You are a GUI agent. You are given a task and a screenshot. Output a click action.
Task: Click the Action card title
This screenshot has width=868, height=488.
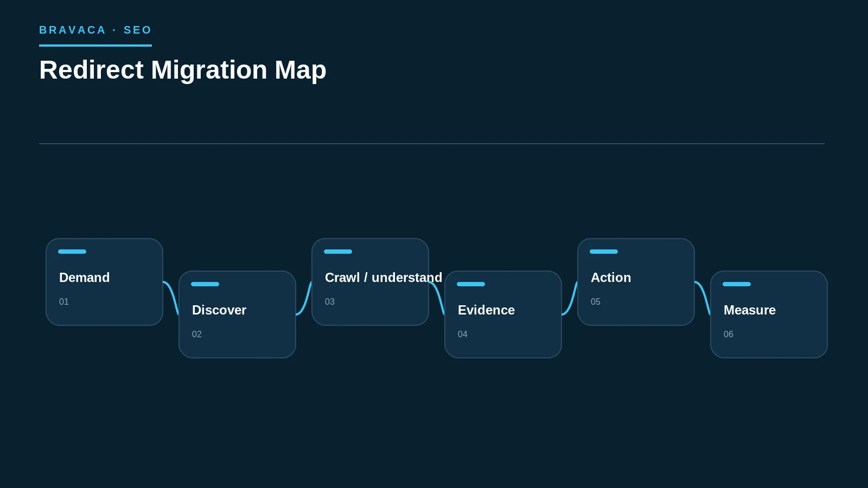click(x=611, y=278)
